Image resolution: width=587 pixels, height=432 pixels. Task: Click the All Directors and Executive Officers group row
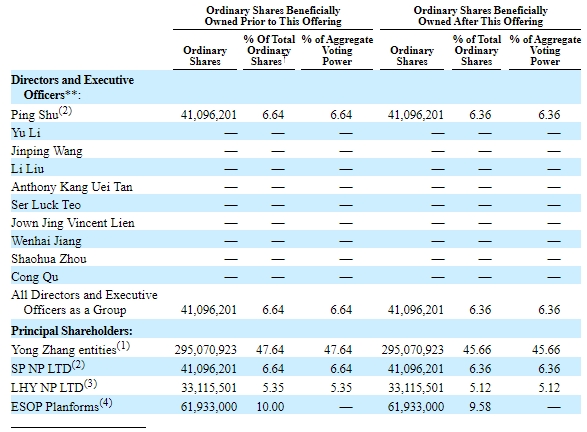point(296,302)
